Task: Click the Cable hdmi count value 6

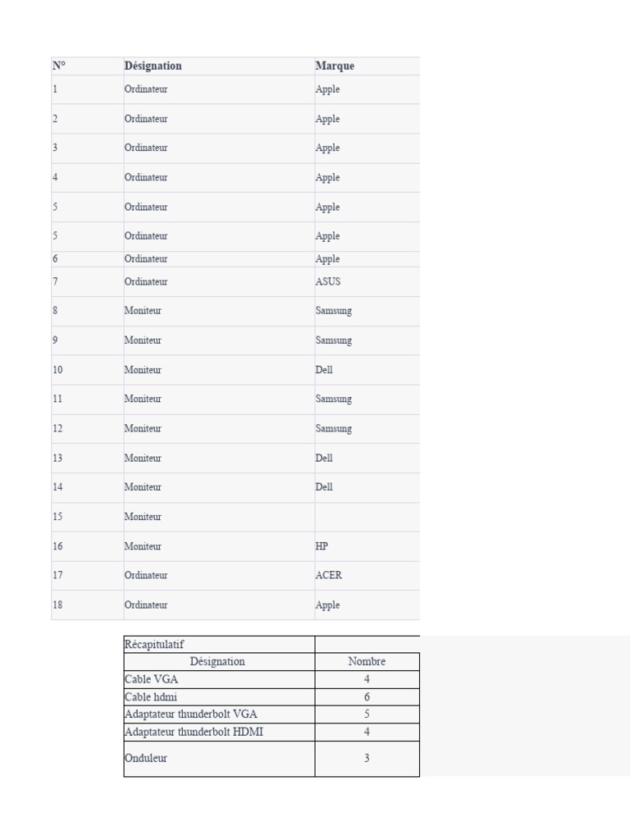Action: (x=367, y=696)
